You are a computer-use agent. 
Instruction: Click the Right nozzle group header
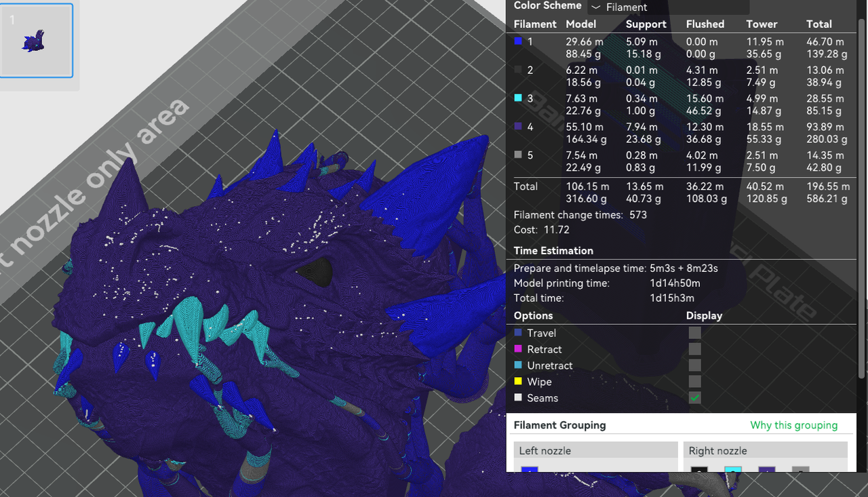pyautogui.click(x=765, y=450)
